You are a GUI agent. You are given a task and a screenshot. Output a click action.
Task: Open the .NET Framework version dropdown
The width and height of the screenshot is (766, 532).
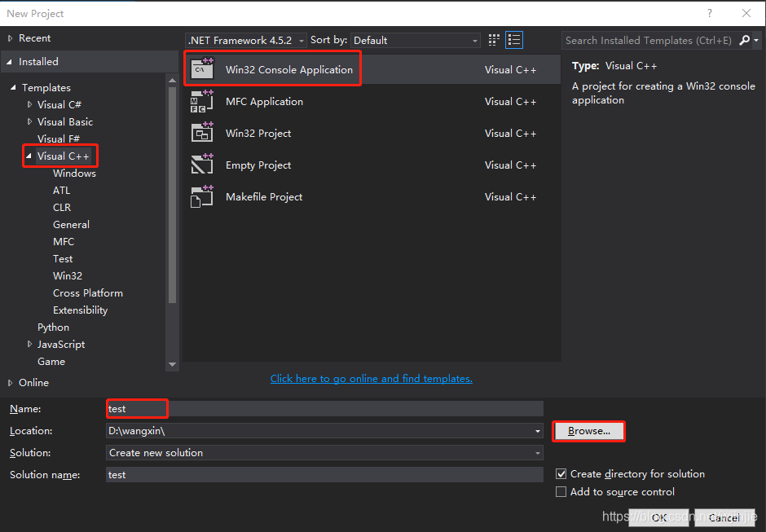click(246, 41)
